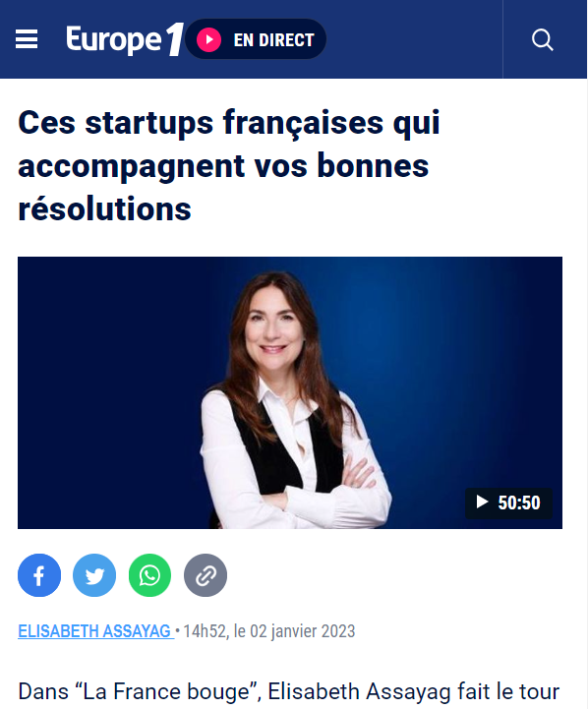Click the pink play icon in En Direct
This screenshot has height=709, width=588.
tap(208, 39)
